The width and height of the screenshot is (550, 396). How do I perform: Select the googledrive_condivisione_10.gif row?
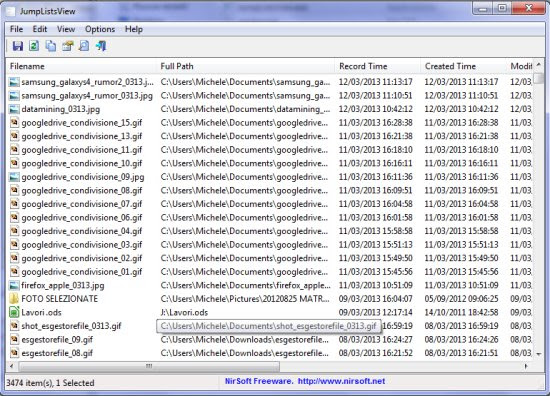tap(269, 163)
